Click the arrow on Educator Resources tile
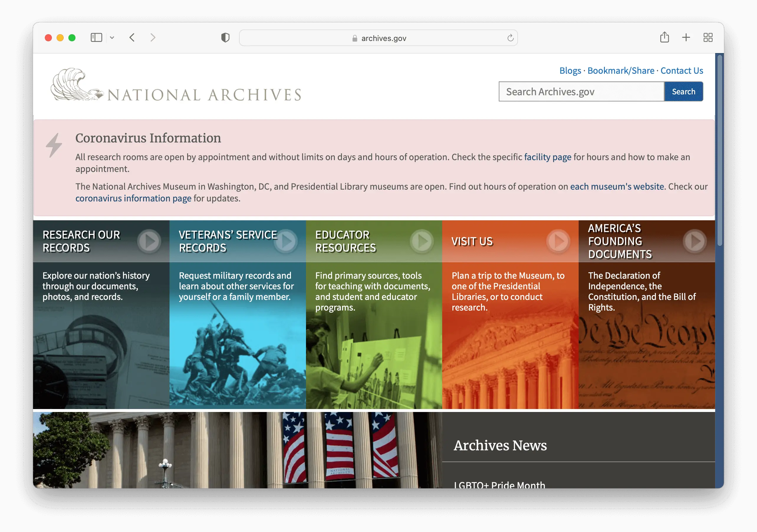This screenshot has width=757, height=532. [x=422, y=242]
